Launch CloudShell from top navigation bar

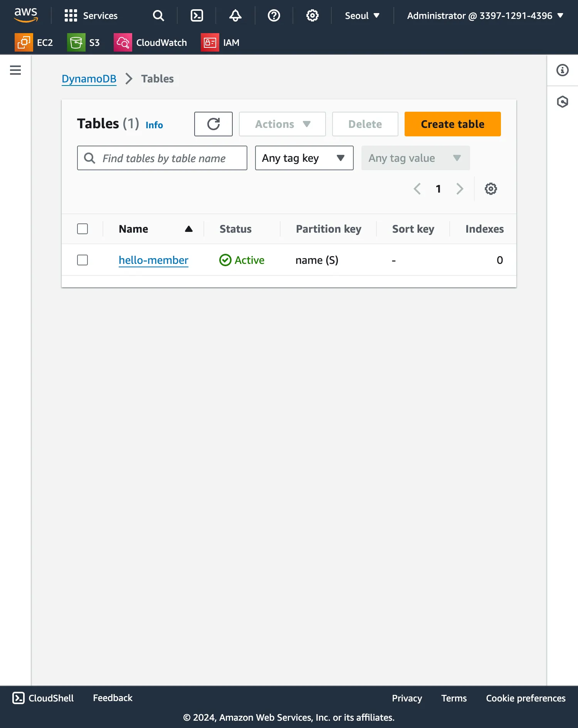tap(197, 15)
